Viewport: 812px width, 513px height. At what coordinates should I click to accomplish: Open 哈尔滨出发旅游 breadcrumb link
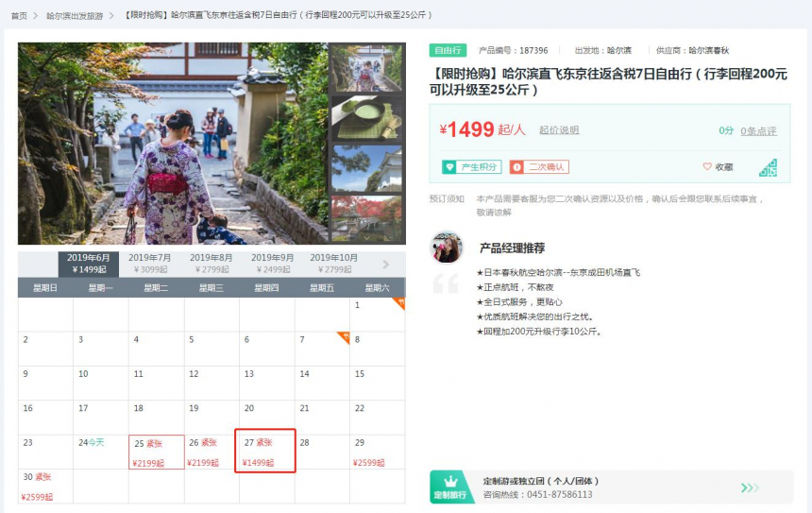(x=75, y=15)
